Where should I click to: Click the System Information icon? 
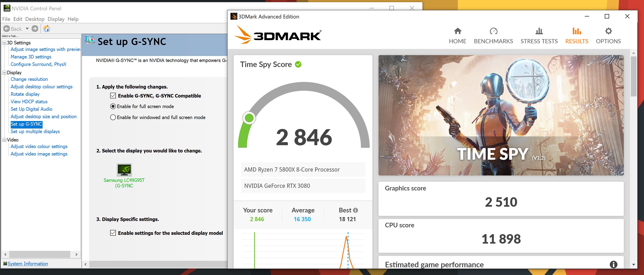[x=5, y=264]
